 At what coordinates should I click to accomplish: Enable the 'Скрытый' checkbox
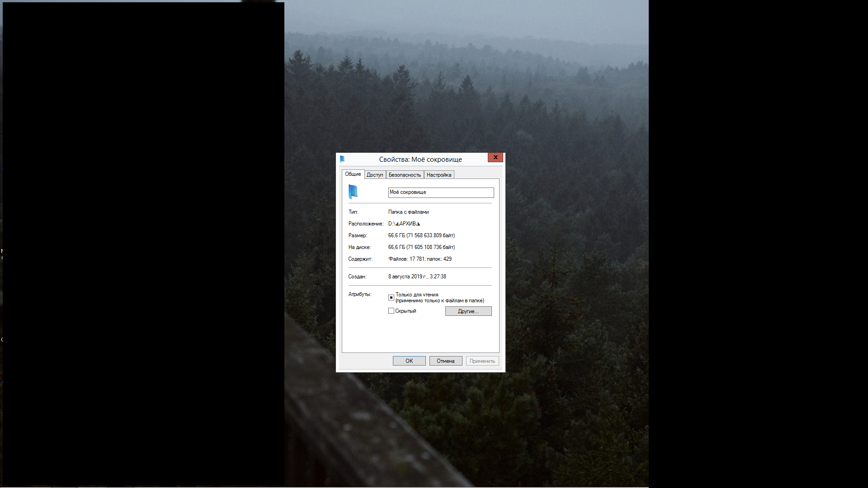point(391,311)
